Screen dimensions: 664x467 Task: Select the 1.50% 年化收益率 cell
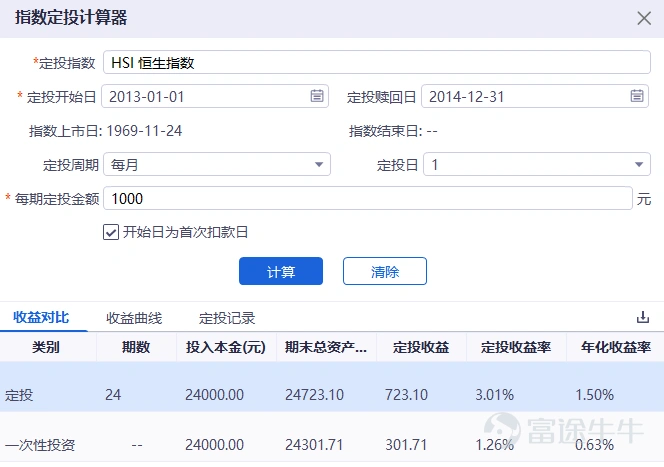tap(595, 395)
